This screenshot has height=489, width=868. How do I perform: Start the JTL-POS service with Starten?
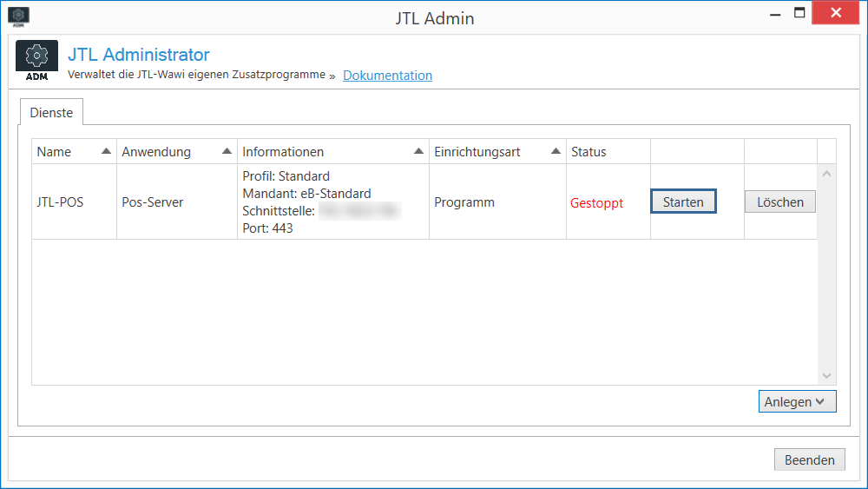[x=683, y=202]
